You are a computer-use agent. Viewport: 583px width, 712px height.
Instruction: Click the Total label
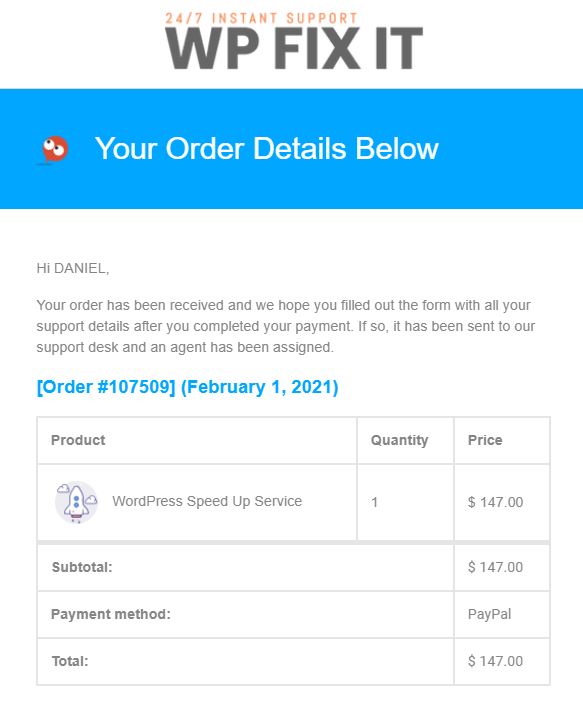click(x=70, y=661)
